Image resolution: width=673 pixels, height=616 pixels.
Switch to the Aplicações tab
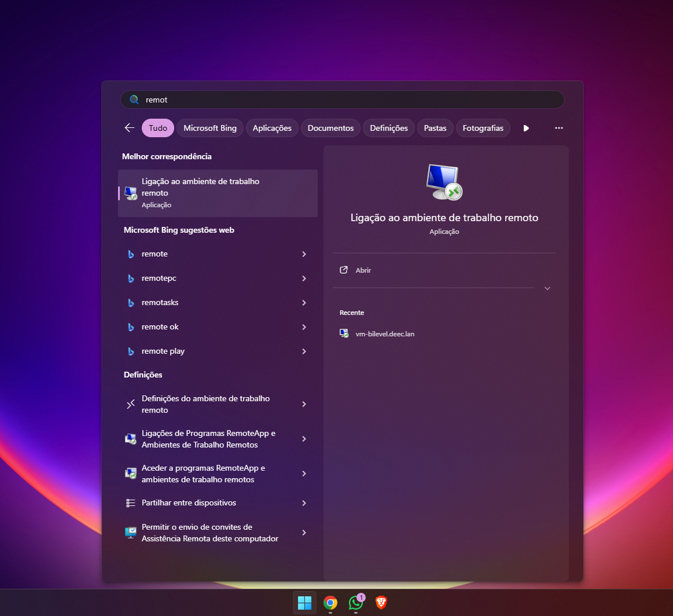pyautogui.click(x=272, y=128)
